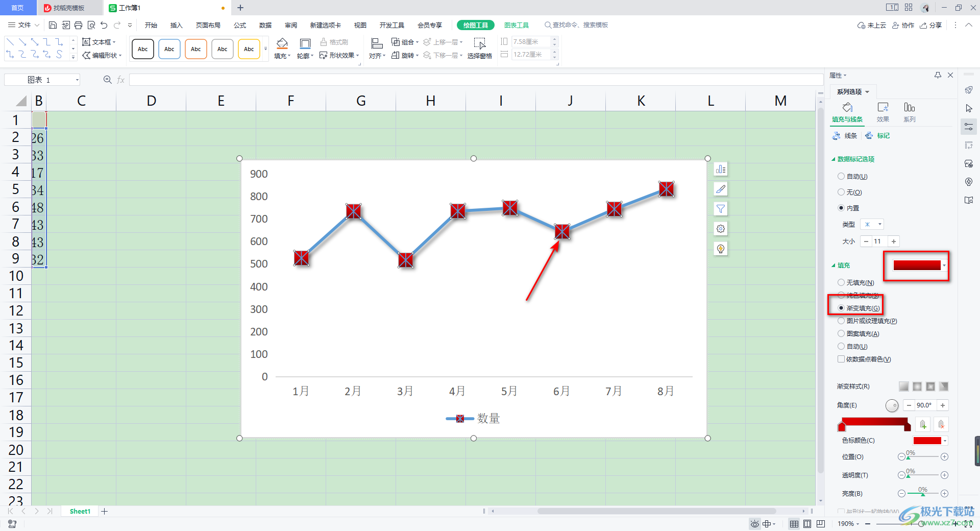Open the Chart Tools ribbon tab
This screenshot has height=531, width=980.
pyautogui.click(x=517, y=25)
